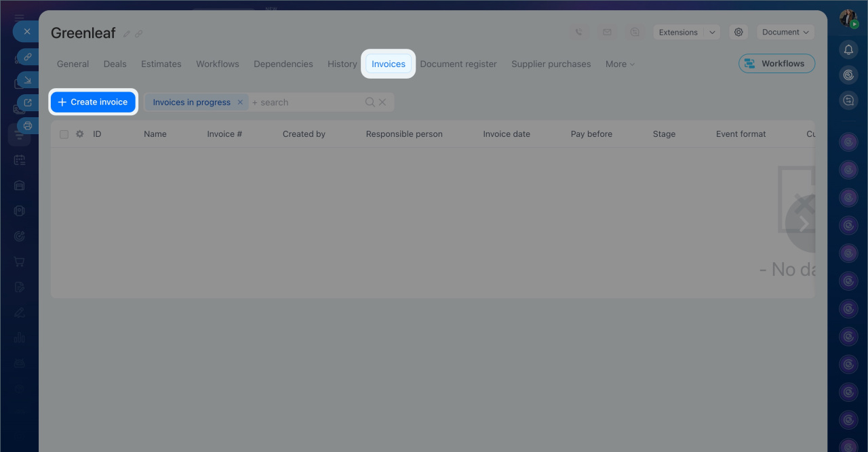868x452 pixels.
Task: Open the Document dropdown menu
Action: click(x=785, y=32)
